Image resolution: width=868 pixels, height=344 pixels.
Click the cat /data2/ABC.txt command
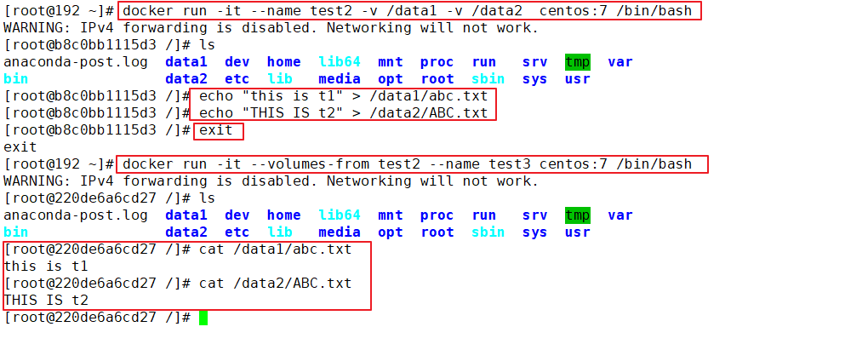point(275,284)
